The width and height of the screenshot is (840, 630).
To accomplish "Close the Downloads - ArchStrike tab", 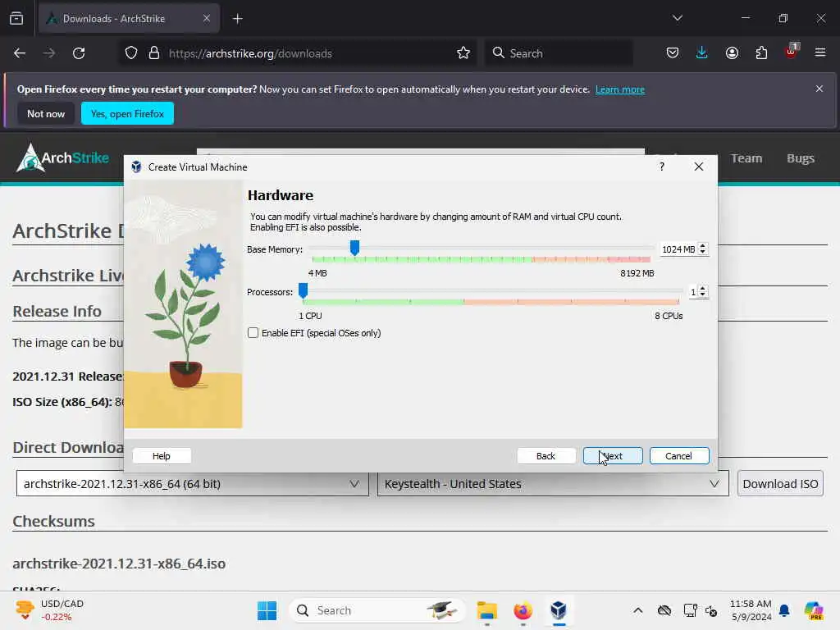I will click(x=206, y=18).
